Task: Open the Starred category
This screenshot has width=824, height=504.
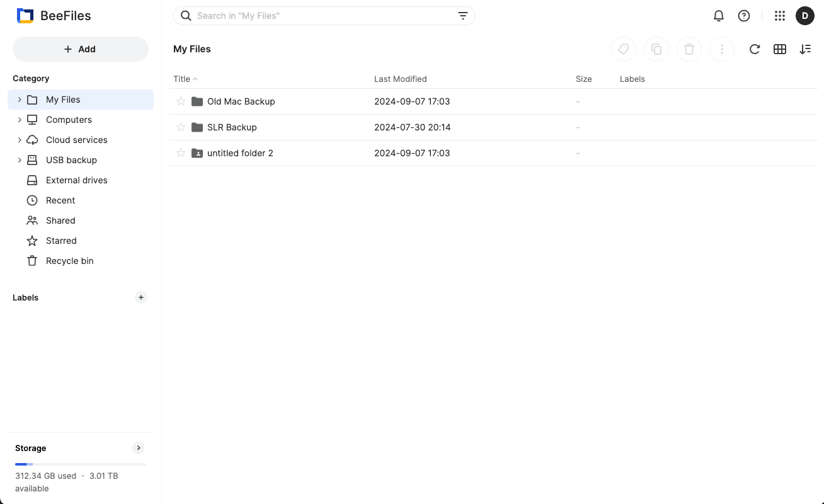Action: (81, 241)
